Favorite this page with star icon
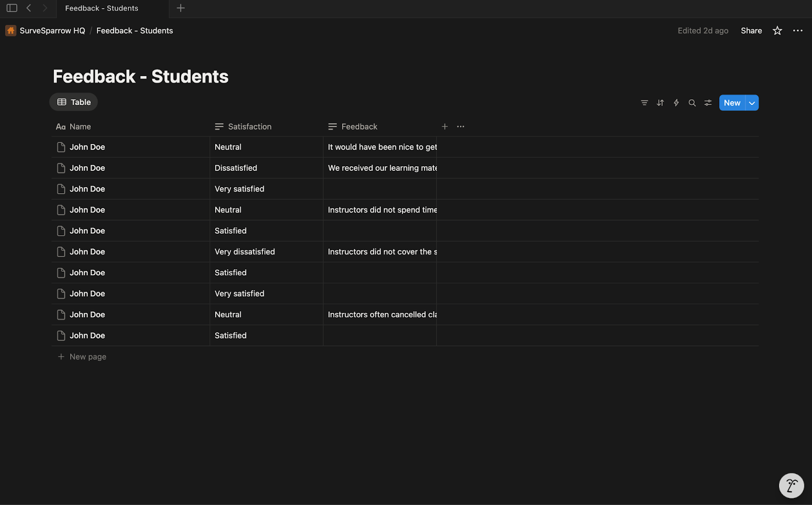 point(777,31)
